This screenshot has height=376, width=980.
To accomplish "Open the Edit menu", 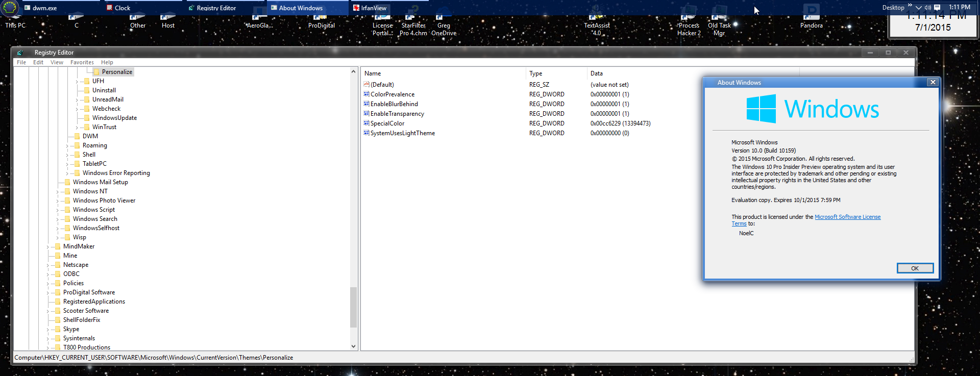I will point(38,62).
